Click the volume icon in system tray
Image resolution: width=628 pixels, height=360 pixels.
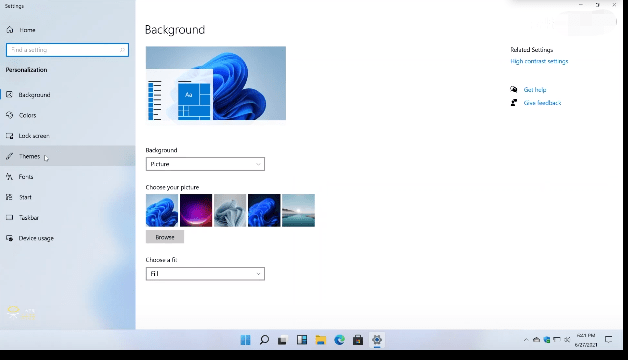(567, 340)
